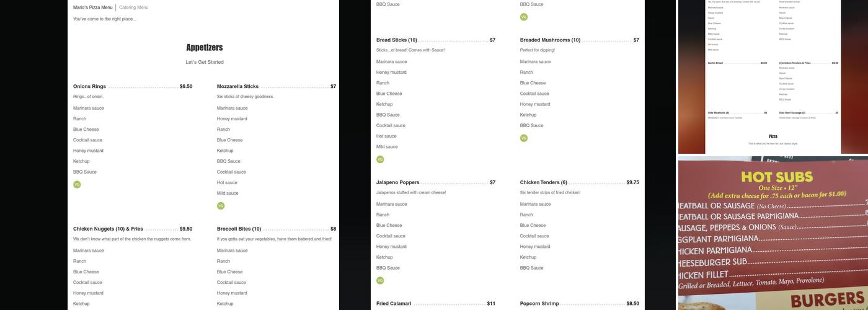This screenshot has width=868, height=310.
Task: Click Chicken Nuggets (10) & Fries title
Action: click(108, 229)
